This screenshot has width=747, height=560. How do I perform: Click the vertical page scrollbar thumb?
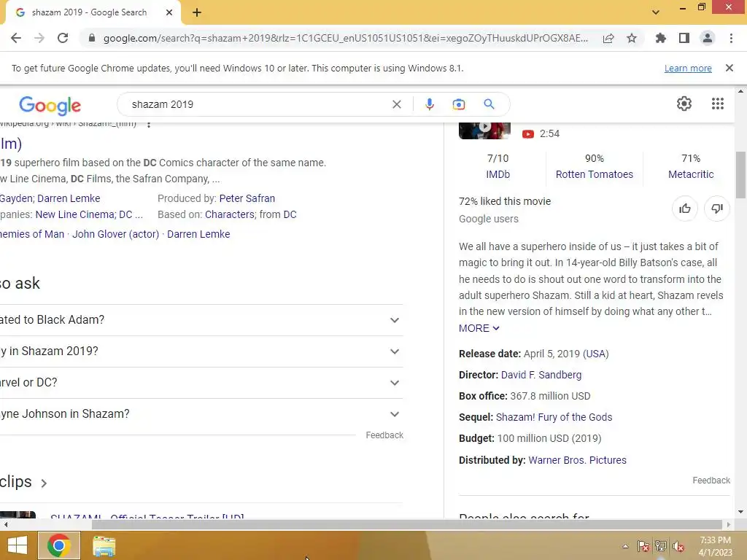tap(740, 175)
